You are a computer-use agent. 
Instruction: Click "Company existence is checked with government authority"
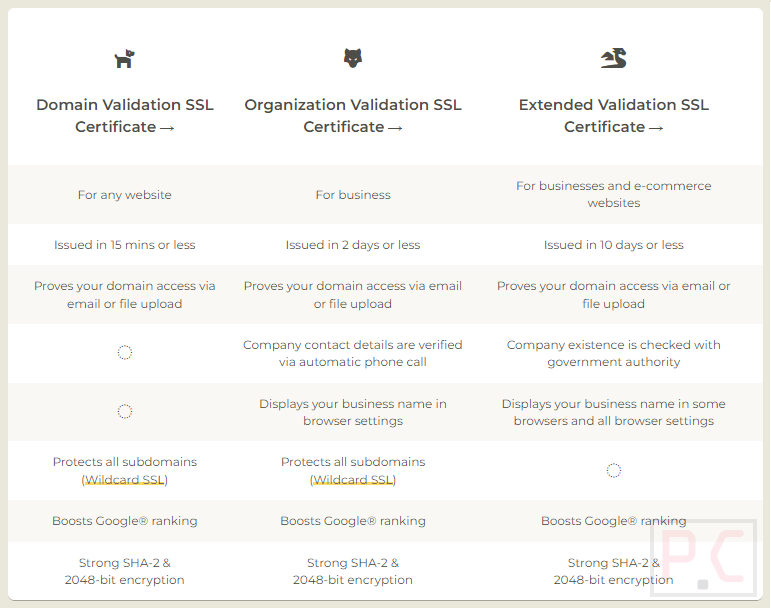(613, 353)
